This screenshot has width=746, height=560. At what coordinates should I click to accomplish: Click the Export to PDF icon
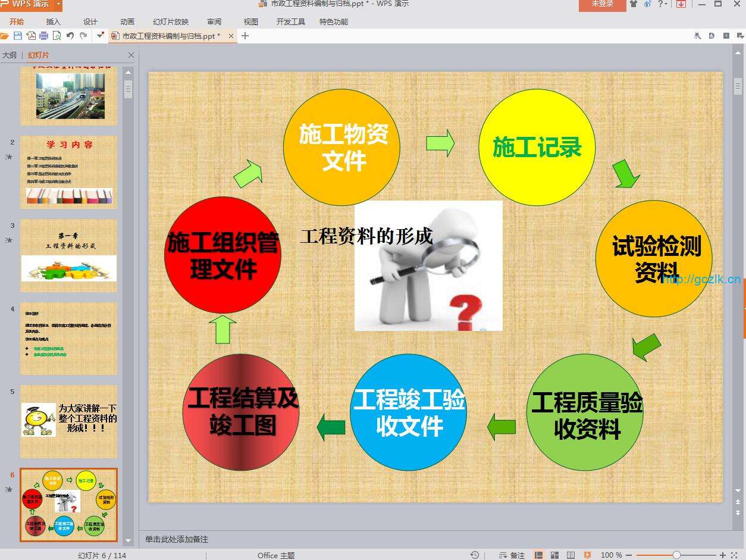pos(31,36)
